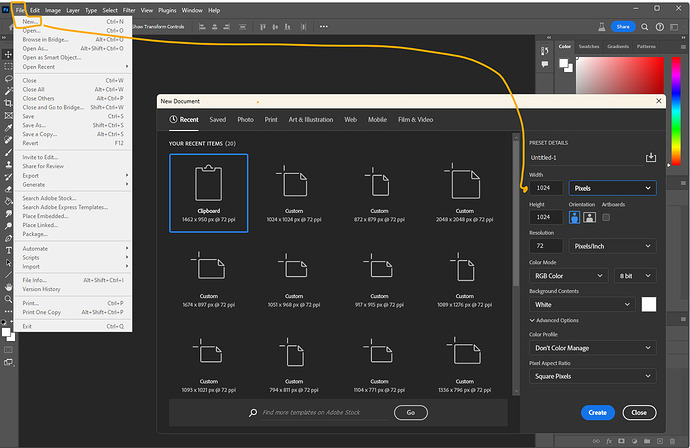Click delete layer trash icon at bottom
This screenshot has width=690, height=448.
click(x=672, y=441)
